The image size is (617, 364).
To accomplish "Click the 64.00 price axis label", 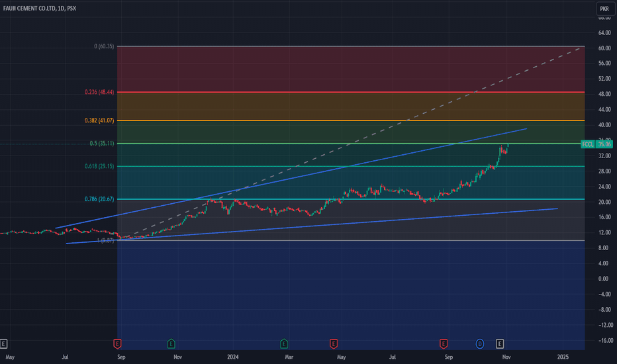I will click(604, 32).
